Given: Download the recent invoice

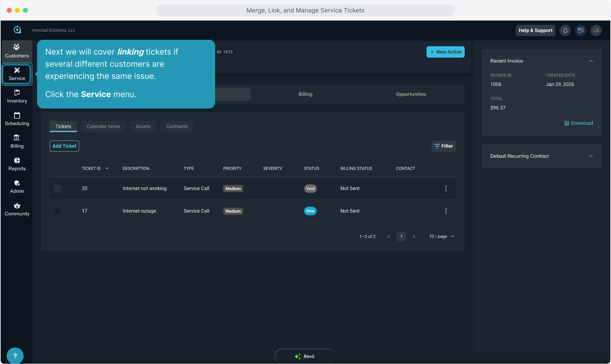Looking at the screenshot, I should [578, 123].
